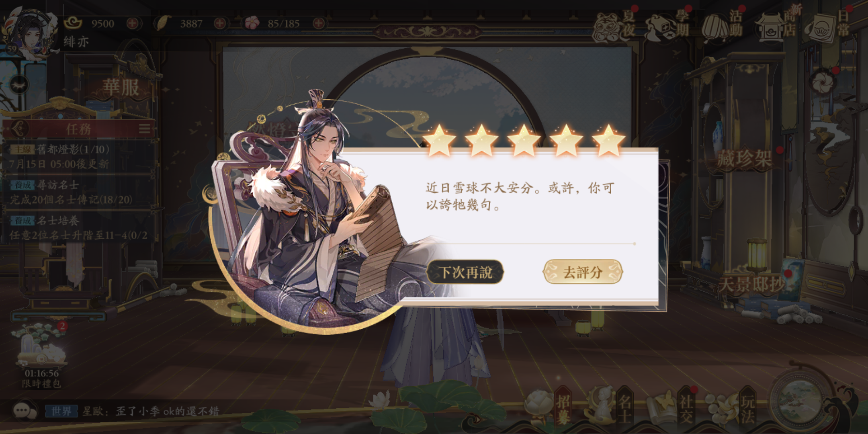Choose 下次再說 to postpone rating
The height and width of the screenshot is (434, 868).
(x=465, y=272)
